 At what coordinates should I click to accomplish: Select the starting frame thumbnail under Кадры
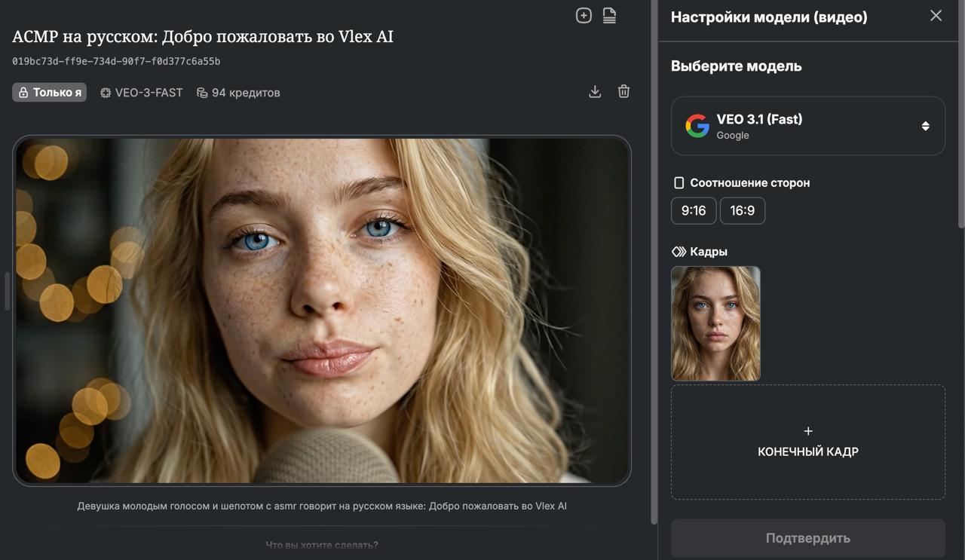pyautogui.click(x=715, y=323)
